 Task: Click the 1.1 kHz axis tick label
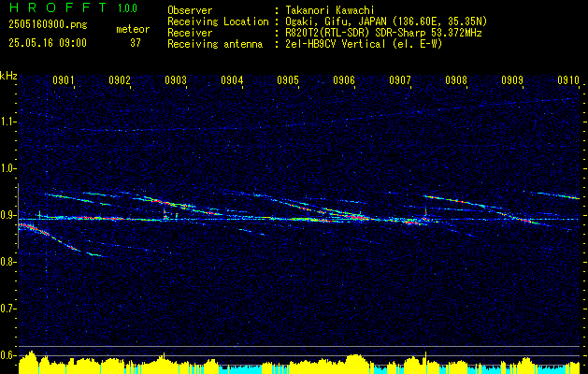coord(7,122)
